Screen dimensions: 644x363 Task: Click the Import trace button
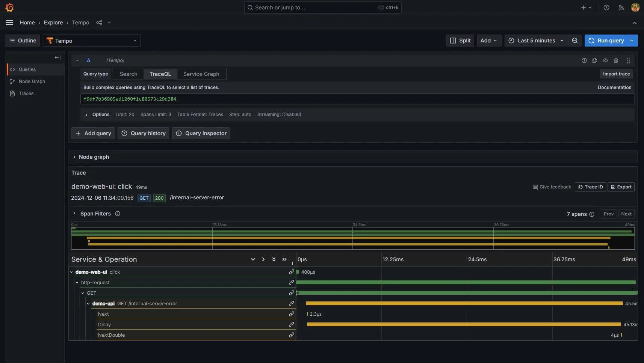tap(616, 74)
